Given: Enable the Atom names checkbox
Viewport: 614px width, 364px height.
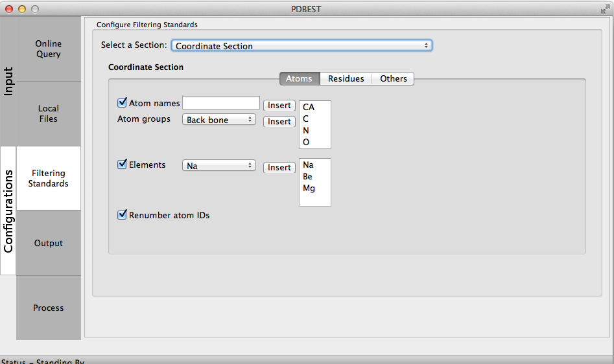Looking at the screenshot, I should click(122, 103).
